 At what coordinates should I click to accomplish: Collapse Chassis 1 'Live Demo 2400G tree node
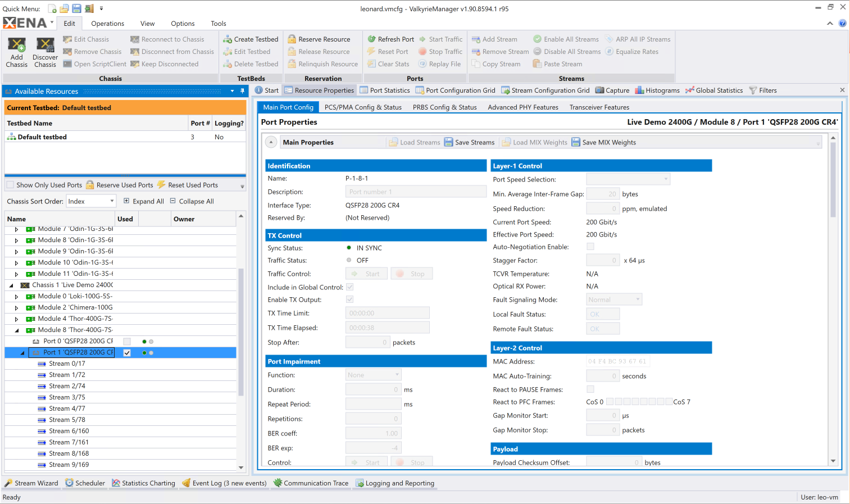click(11, 285)
